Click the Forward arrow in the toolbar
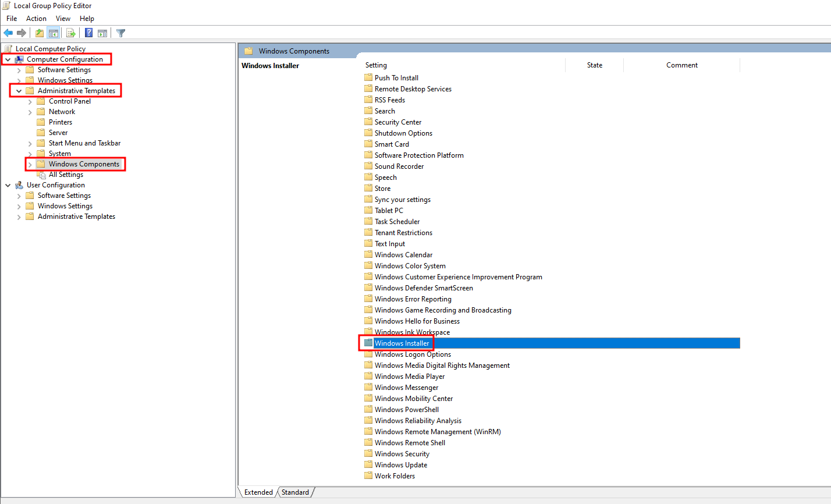Viewport: 831px width, 504px height. click(x=22, y=33)
